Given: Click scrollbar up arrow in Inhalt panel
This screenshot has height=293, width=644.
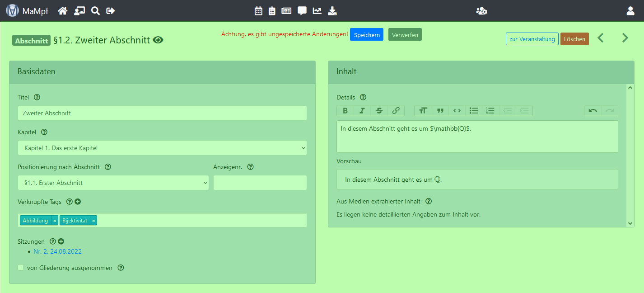Looking at the screenshot, I should [x=630, y=88].
